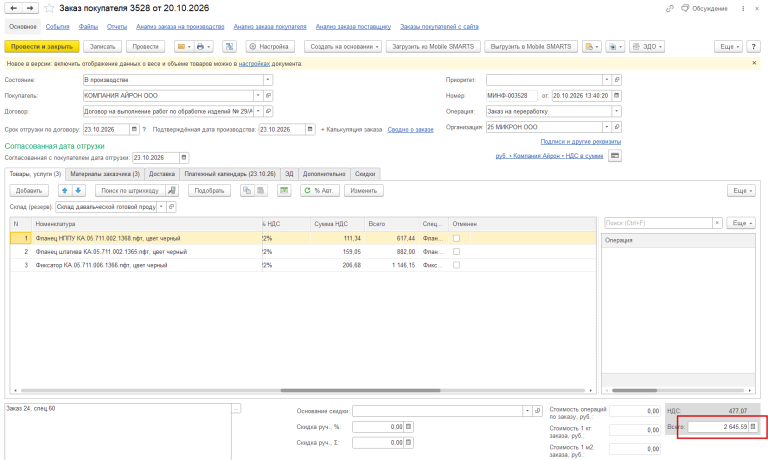Open calendar icon for contract shipment date

coord(134,129)
